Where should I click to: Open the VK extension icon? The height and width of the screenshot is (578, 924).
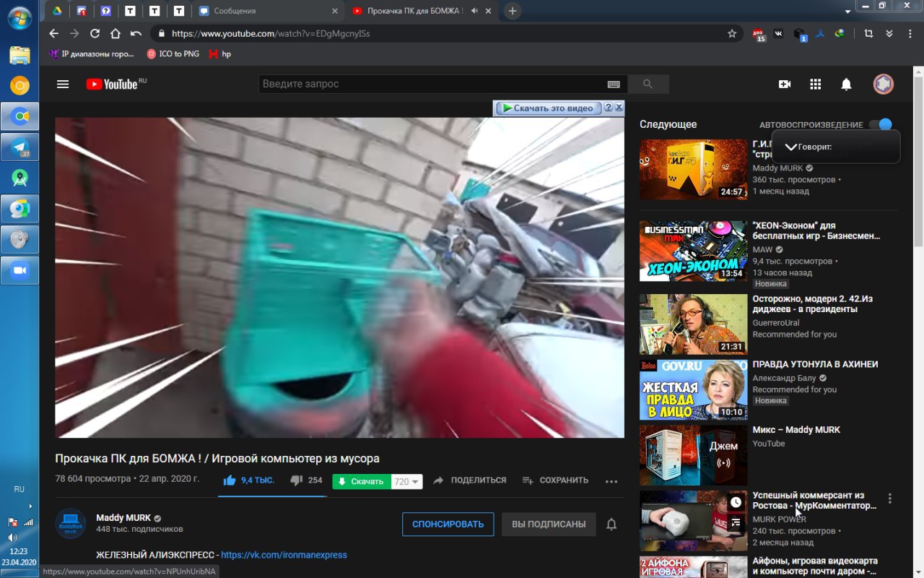[779, 33]
